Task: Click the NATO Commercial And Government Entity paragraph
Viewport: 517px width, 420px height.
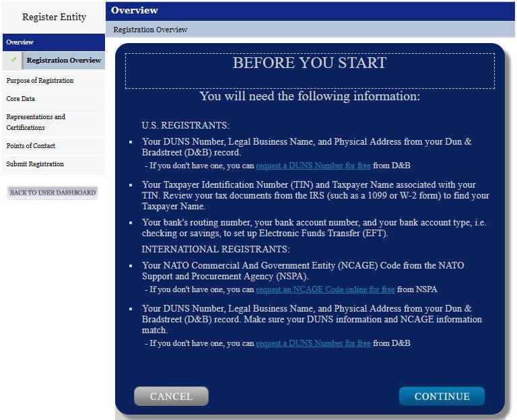Action: point(303,271)
